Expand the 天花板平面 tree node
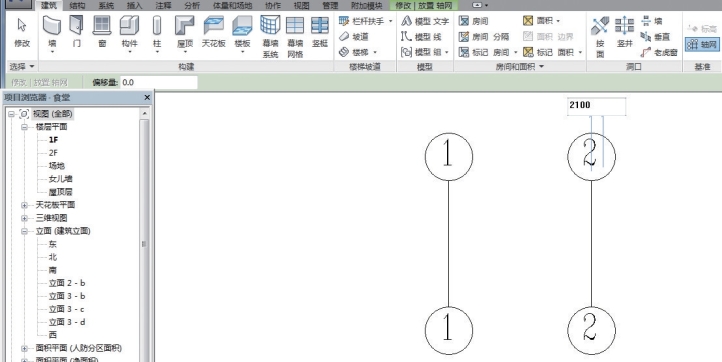This screenshot has width=722, height=362. 24,204
